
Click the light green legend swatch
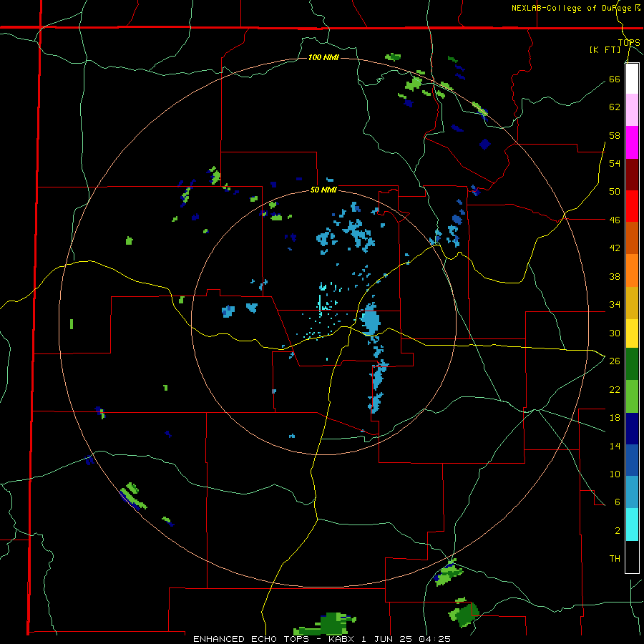[x=632, y=396]
